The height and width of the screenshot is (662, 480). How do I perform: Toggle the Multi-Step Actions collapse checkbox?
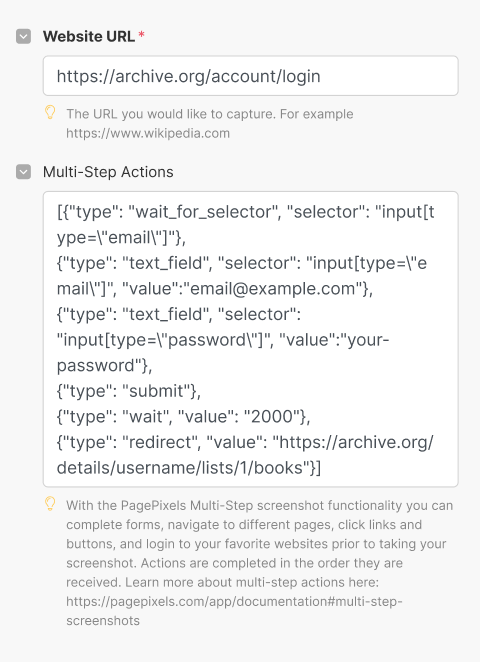click(x=23, y=172)
